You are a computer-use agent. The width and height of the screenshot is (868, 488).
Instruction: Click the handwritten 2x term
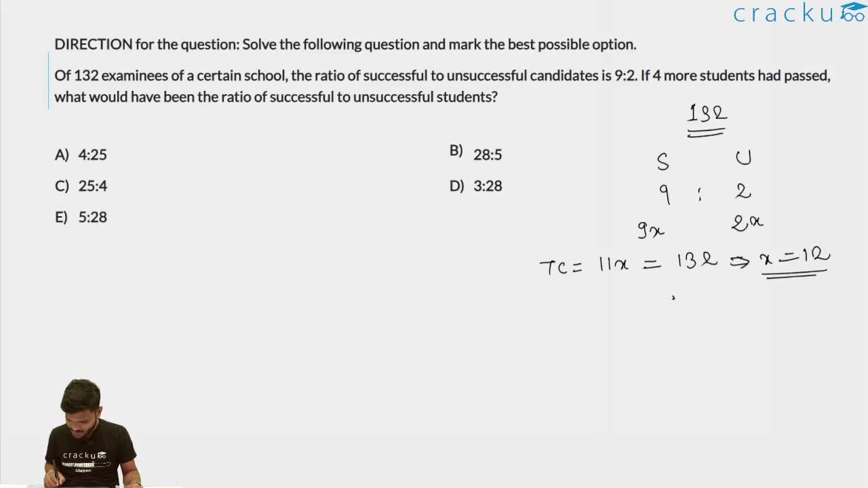(747, 222)
